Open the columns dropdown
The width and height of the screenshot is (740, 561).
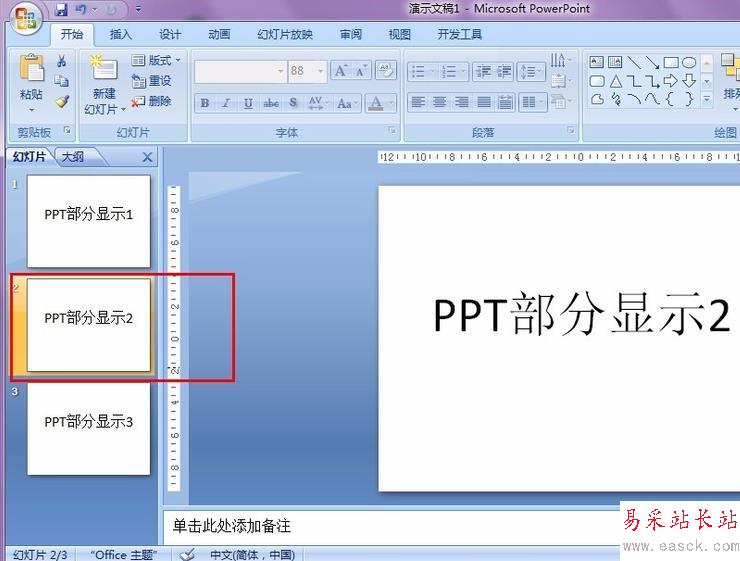point(532,102)
